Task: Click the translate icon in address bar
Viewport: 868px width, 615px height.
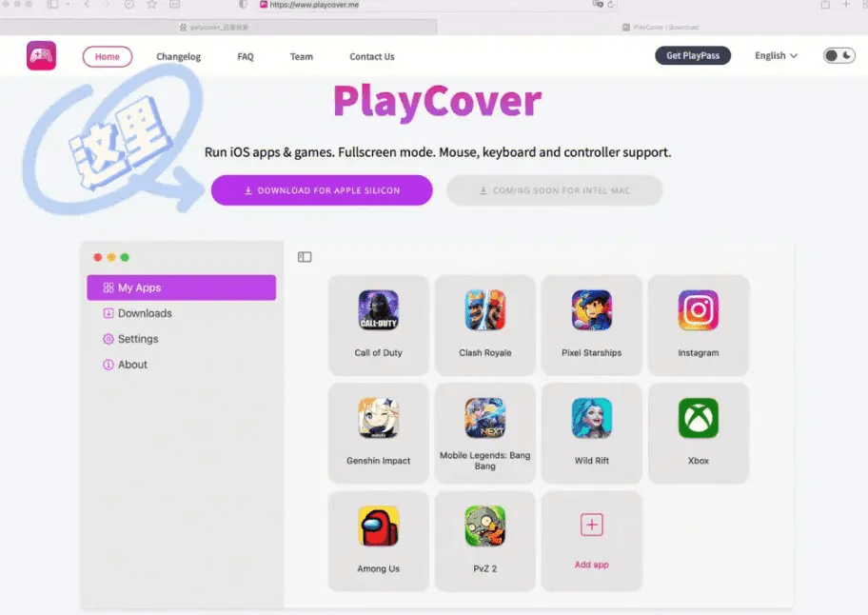Action: point(598,5)
